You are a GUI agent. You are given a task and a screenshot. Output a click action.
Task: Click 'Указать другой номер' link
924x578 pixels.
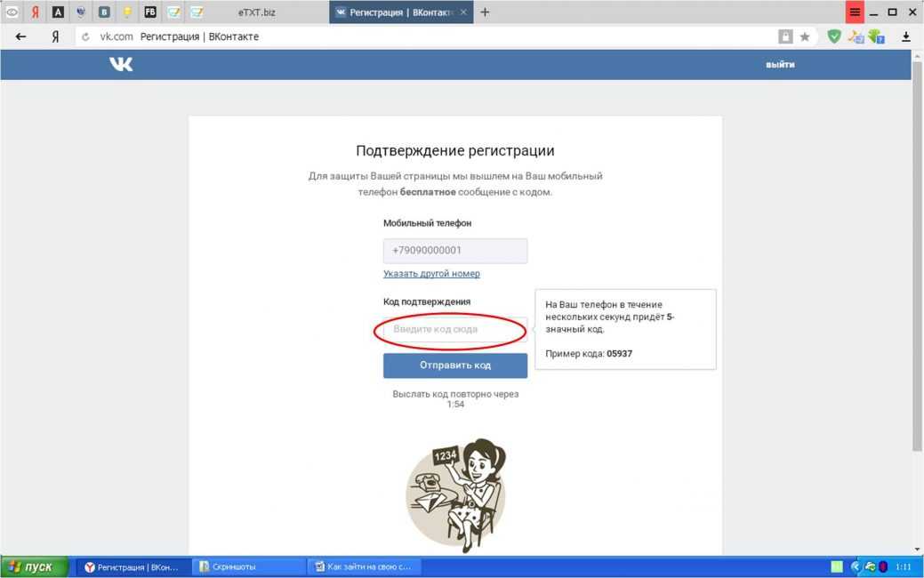tap(431, 273)
